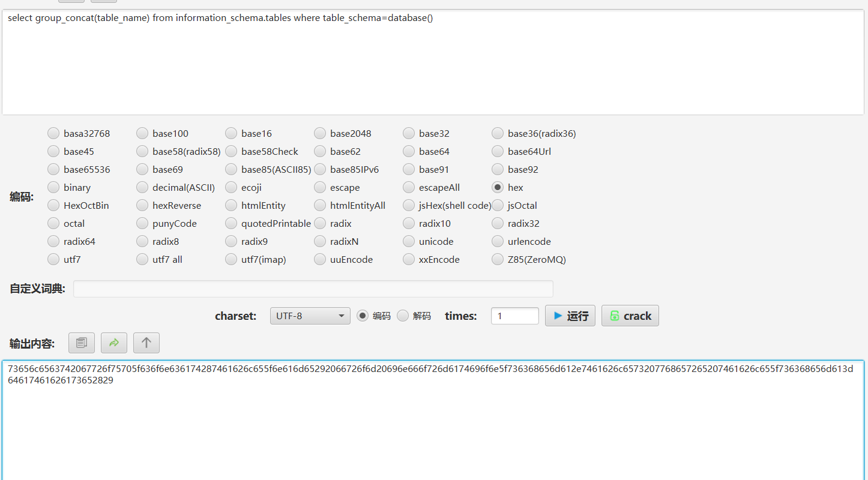Select the base32 encoding option
Screen dimensions: 868x480
tap(409, 133)
